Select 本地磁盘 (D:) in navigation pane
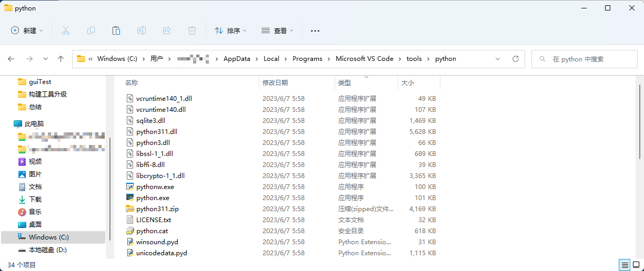The height and width of the screenshot is (271, 644). pyautogui.click(x=47, y=250)
